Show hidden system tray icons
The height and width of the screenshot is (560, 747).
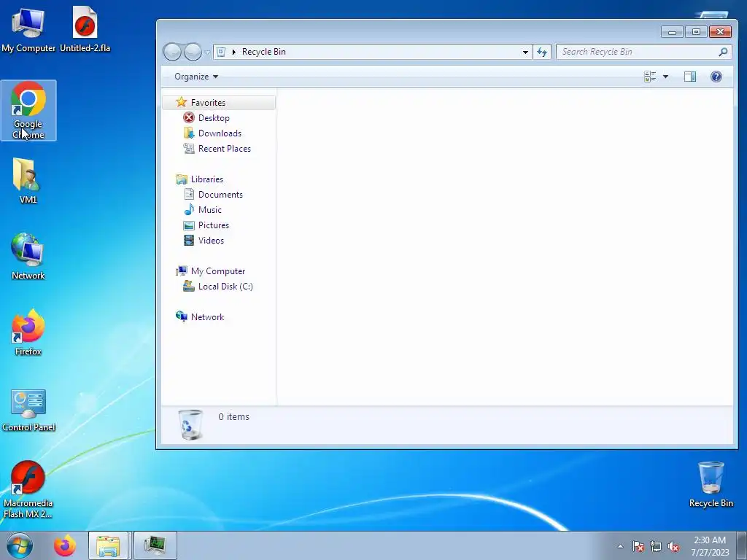point(620,546)
